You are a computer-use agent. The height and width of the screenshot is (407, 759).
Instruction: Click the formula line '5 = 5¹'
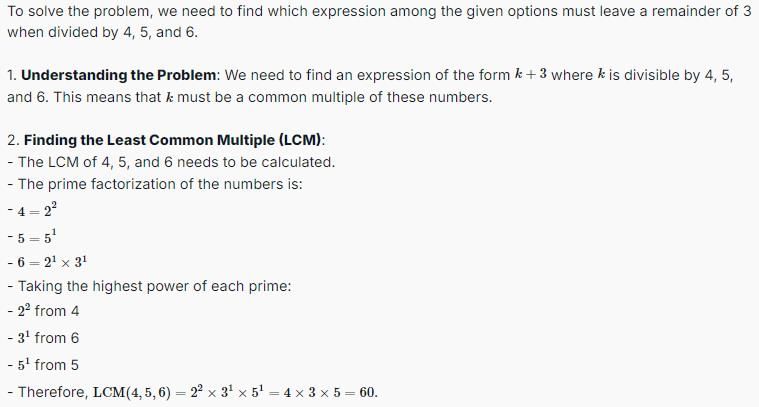pos(37,237)
